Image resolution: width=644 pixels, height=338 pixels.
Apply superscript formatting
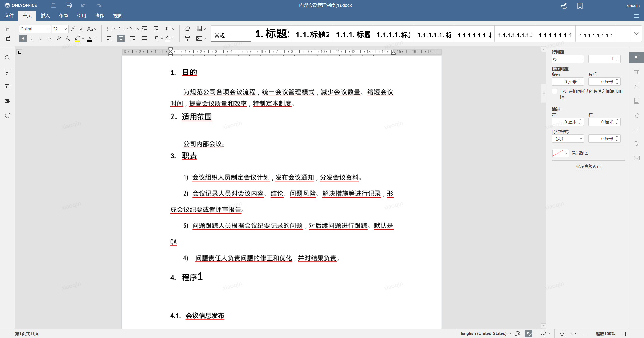pos(59,38)
